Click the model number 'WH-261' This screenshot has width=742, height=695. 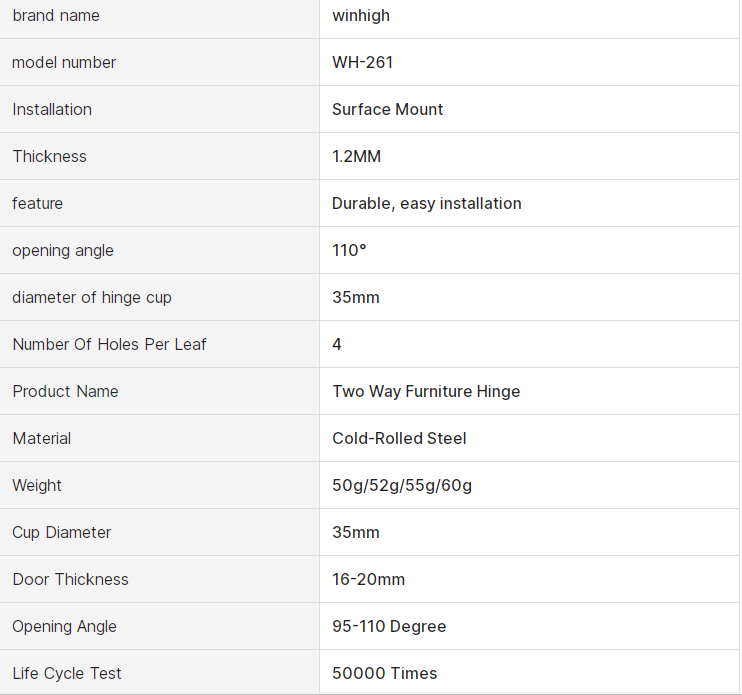(362, 62)
